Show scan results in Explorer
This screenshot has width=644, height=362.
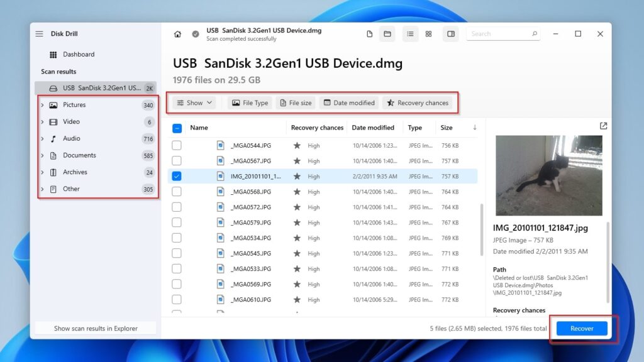[x=96, y=328]
